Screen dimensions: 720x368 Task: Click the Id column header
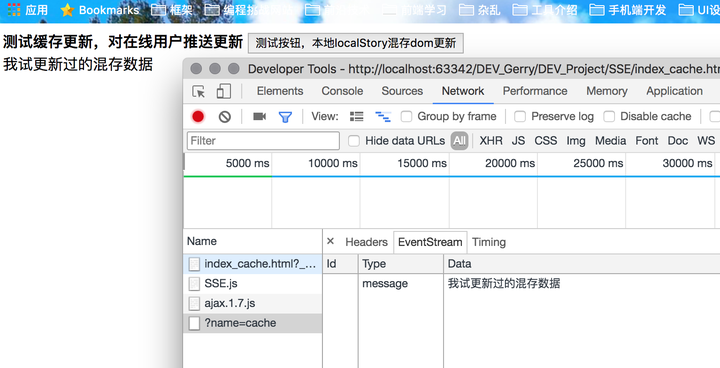[x=340, y=264]
